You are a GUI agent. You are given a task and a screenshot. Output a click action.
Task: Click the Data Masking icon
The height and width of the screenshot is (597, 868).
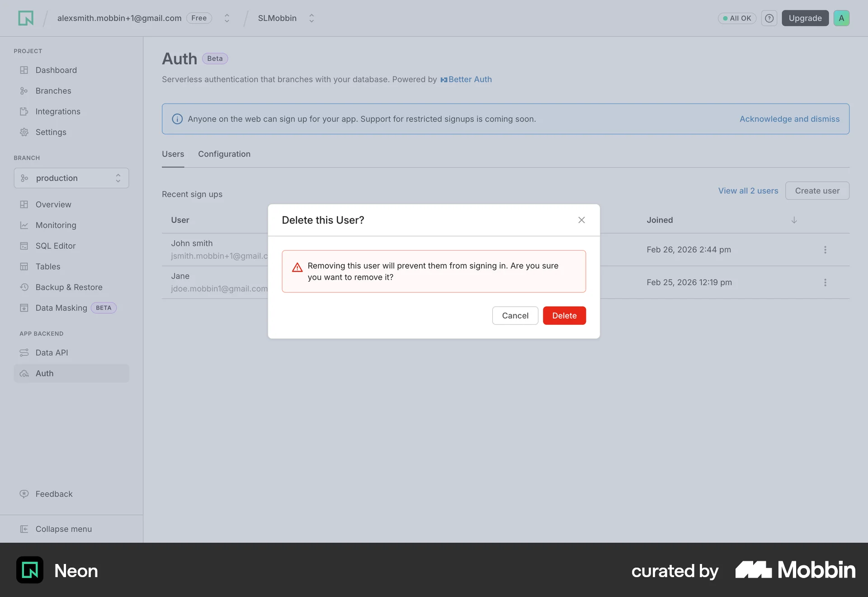tap(24, 308)
